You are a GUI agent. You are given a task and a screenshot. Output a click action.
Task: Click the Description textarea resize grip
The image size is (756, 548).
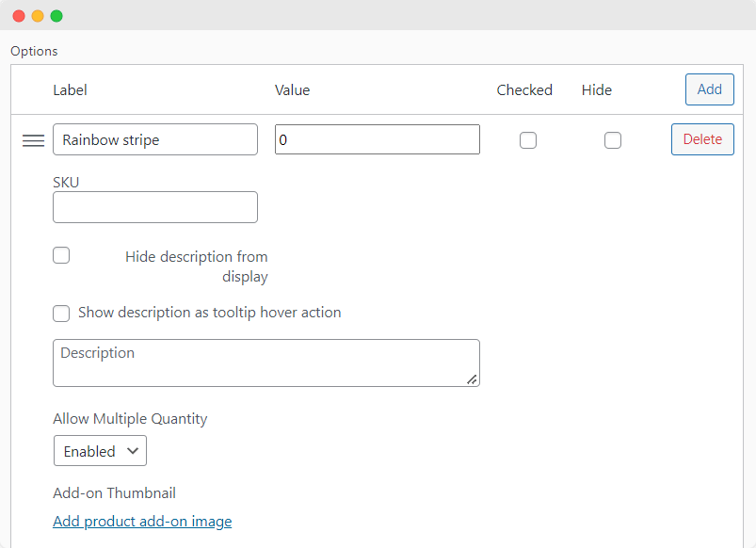point(472,379)
